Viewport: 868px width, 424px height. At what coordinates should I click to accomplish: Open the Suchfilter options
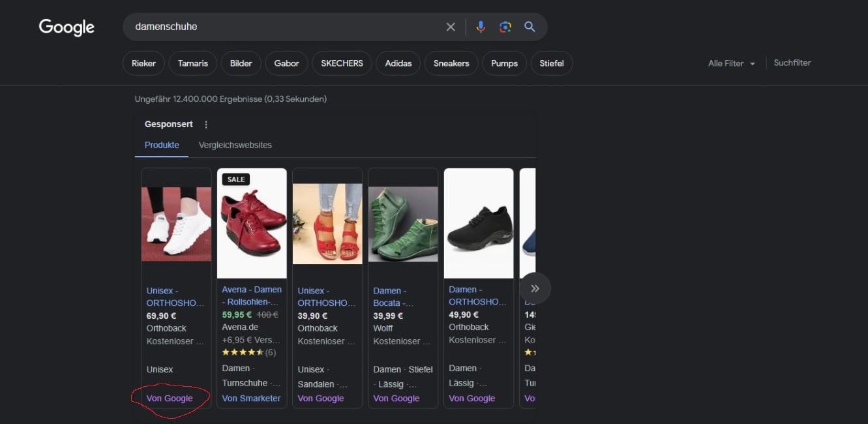tap(792, 63)
